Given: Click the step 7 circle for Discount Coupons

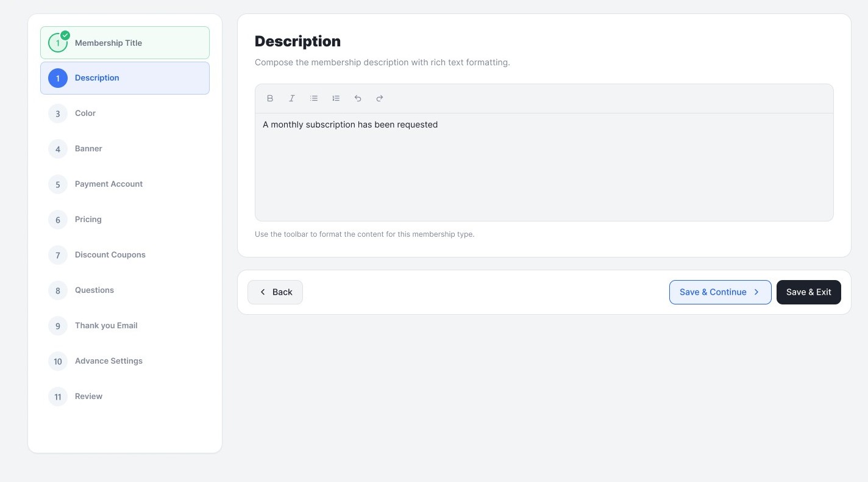Looking at the screenshot, I should pyautogui.click(x=58, y=255).
